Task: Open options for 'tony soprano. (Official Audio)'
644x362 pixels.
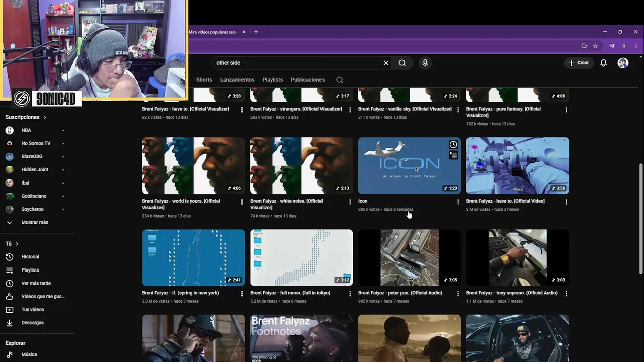Action: pos(566,294)
